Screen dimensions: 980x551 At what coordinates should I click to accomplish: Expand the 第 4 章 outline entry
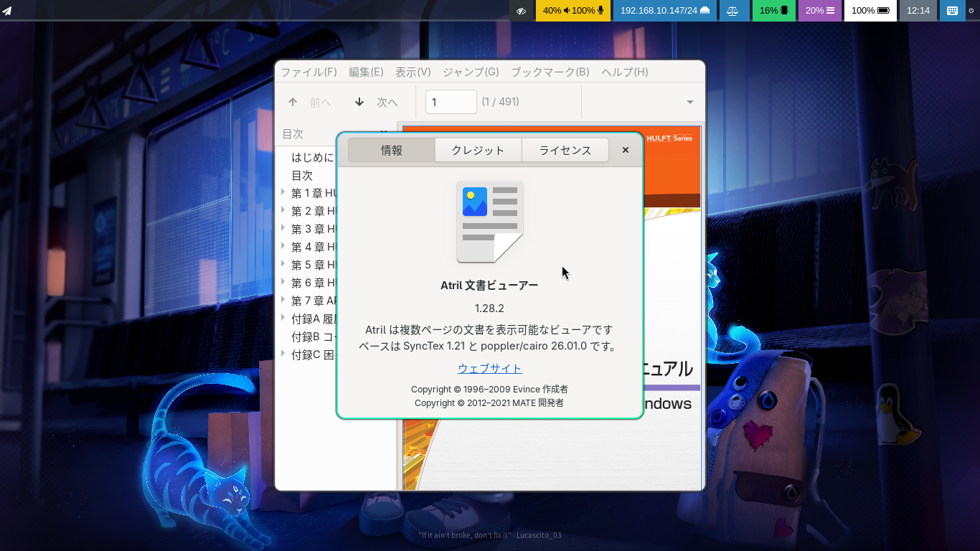tap(283, 247)
